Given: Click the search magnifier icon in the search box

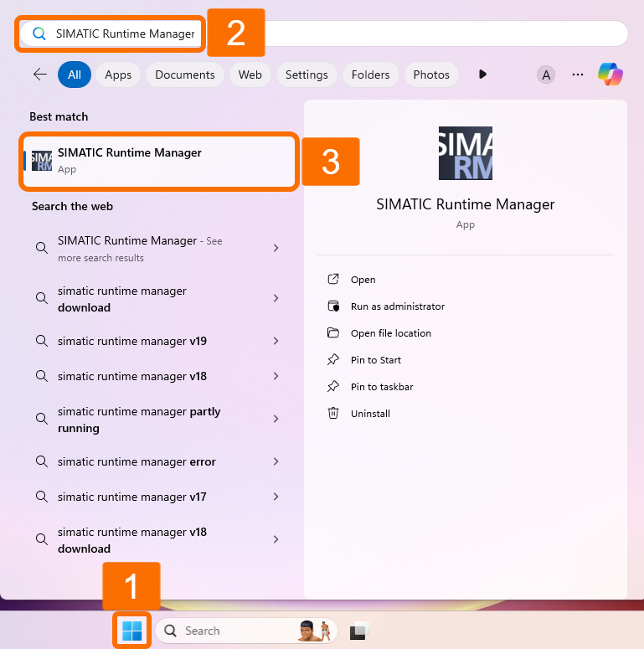Looking at the screenshot, I should (x=39, y=33).
